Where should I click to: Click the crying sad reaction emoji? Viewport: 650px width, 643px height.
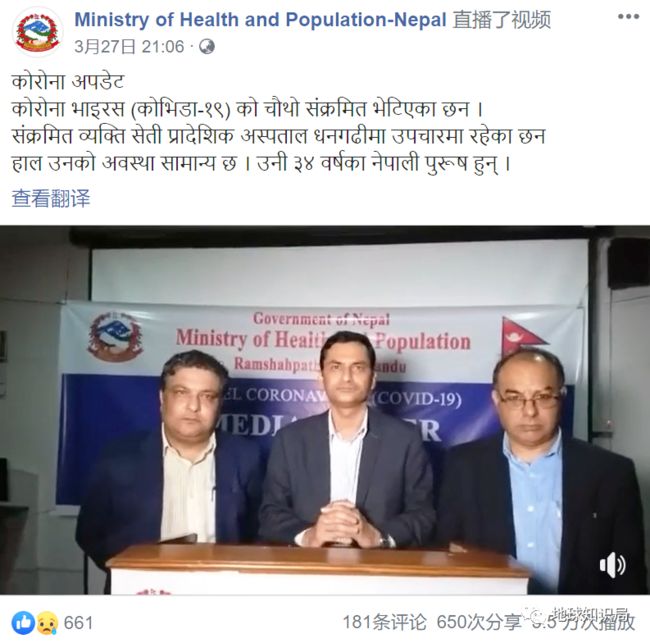pos(47,623)
